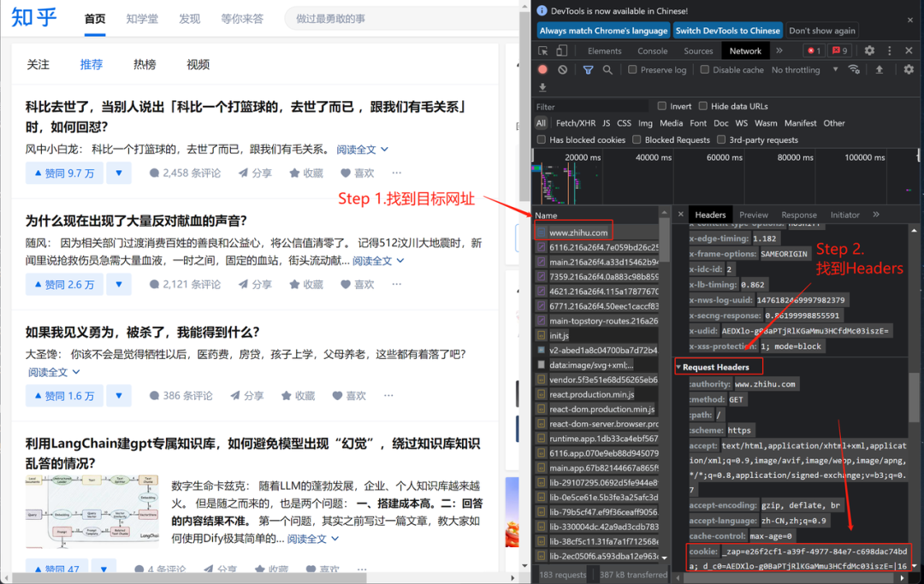Click the red record network log button

[x=542, y=69]
